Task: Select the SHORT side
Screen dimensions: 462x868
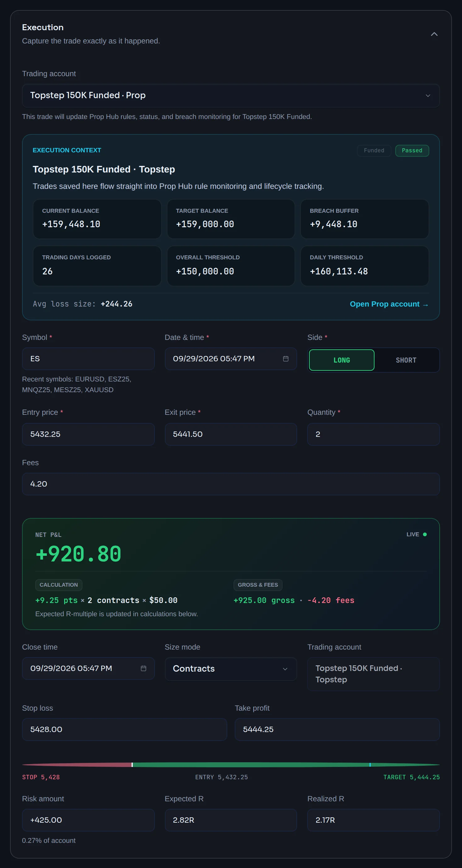Action: pos(406,360)
